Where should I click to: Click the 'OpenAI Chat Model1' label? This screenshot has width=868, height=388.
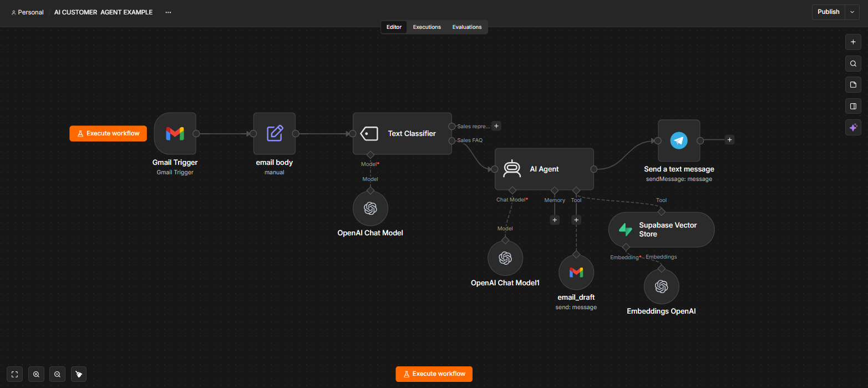pyautogui.click(x=505, y=283)
